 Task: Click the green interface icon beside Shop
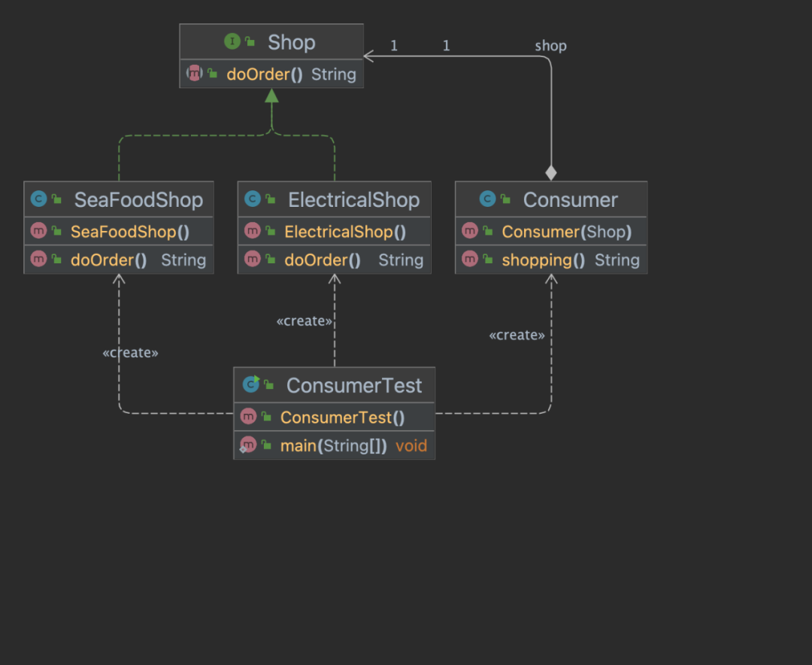[232, 41]
